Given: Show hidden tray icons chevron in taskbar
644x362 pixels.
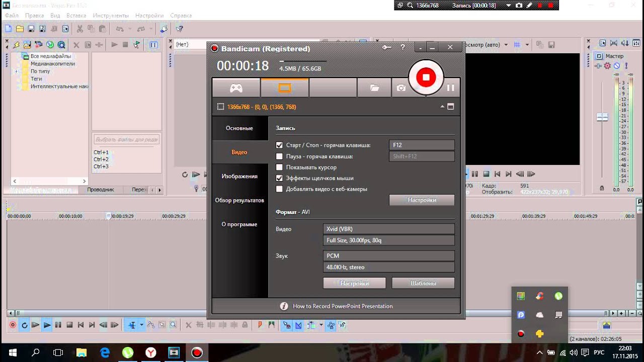Looking at the screenshot, I should tap(539, 352).
